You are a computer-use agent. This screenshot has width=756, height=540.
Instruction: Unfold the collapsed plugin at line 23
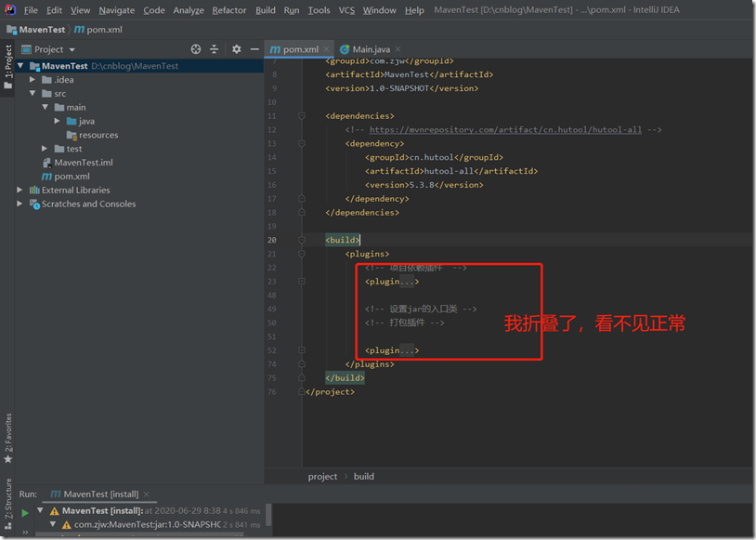pos(302,282)
